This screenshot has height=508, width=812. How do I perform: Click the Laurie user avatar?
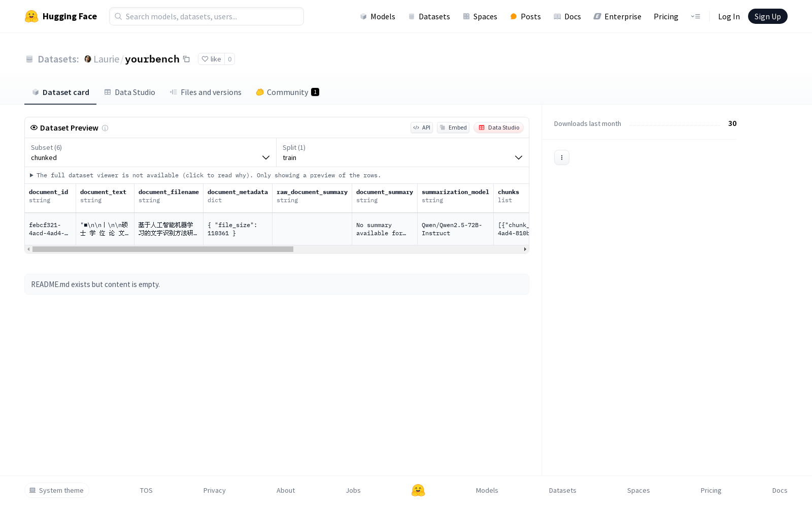pyautogui.click(x=88, y=59)
